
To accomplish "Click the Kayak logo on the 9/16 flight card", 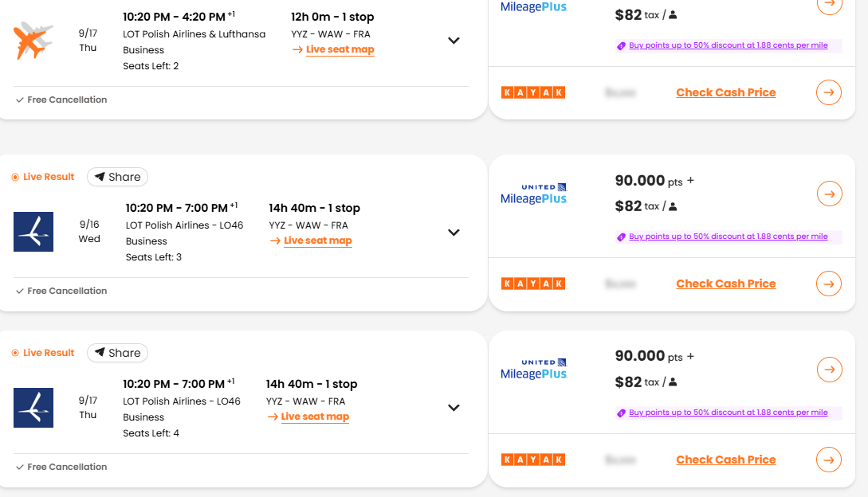I will 533,284.
